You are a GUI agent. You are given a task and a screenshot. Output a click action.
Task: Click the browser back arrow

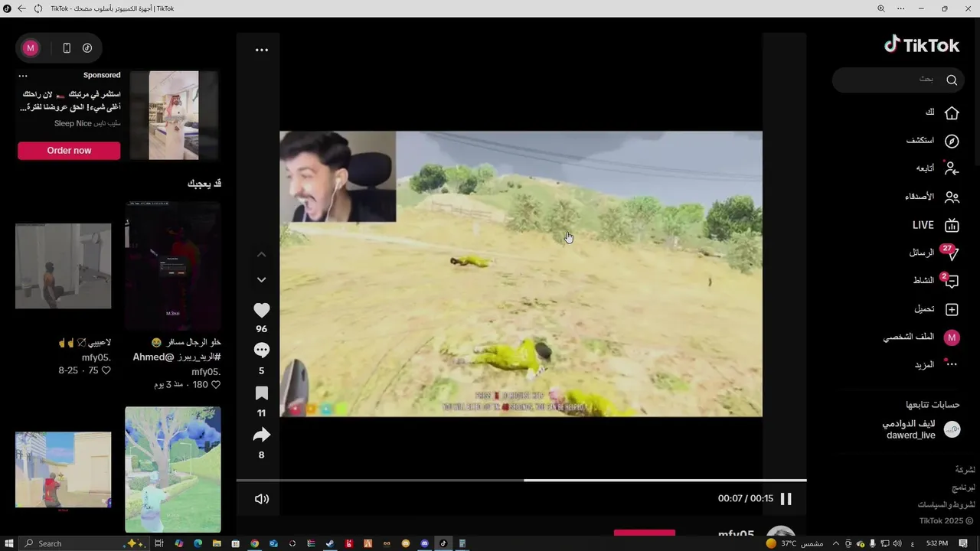21,8
